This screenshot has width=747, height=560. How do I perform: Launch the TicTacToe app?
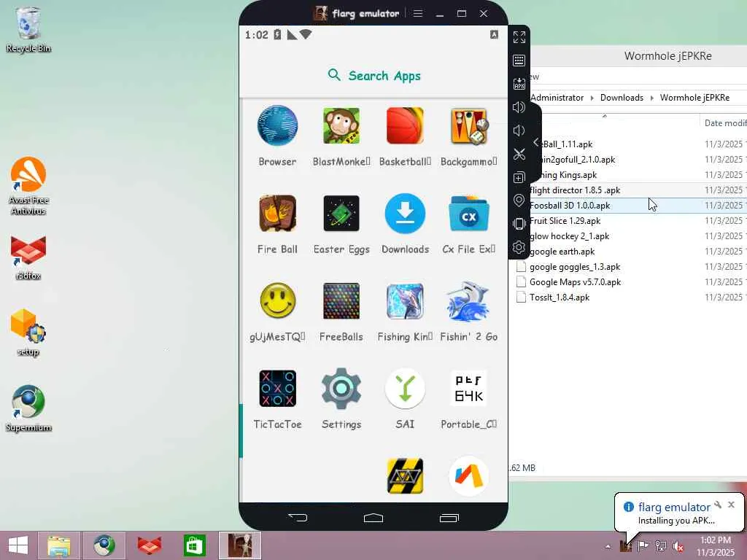[277, 389]
